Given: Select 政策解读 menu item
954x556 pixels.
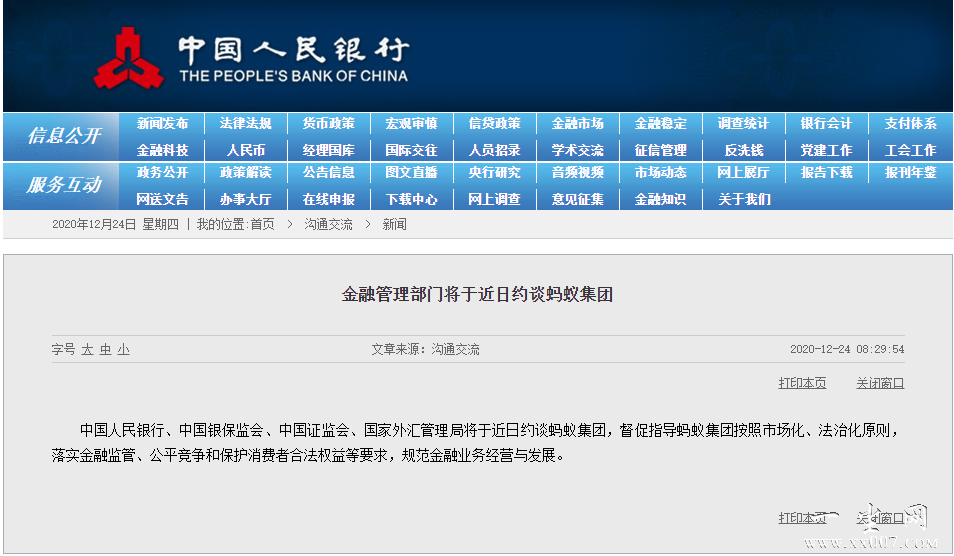Looking at the screenshot, I should point(245,173).
